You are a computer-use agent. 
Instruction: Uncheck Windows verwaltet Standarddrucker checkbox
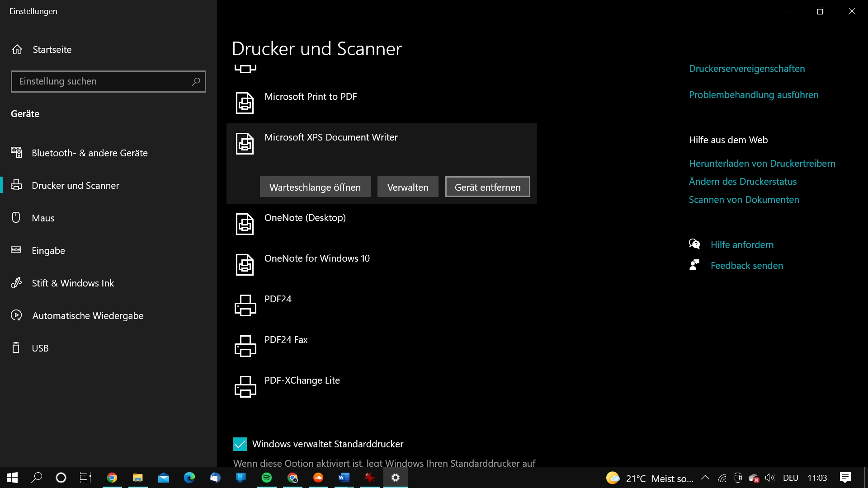[240, 444]
